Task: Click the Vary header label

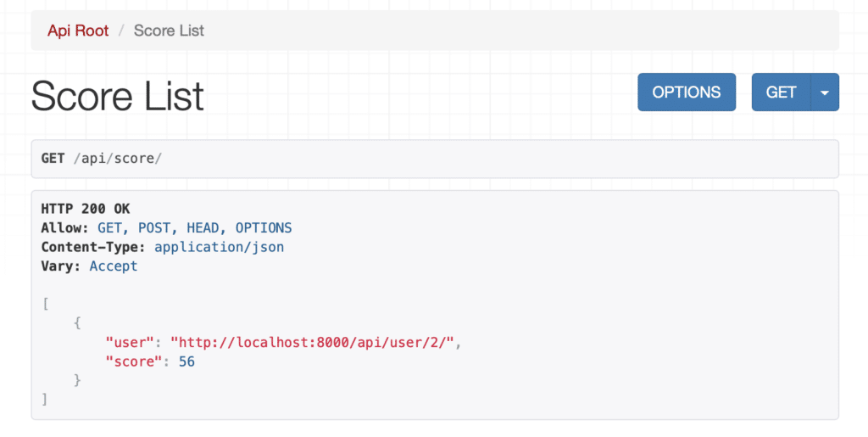Action: 61,266
